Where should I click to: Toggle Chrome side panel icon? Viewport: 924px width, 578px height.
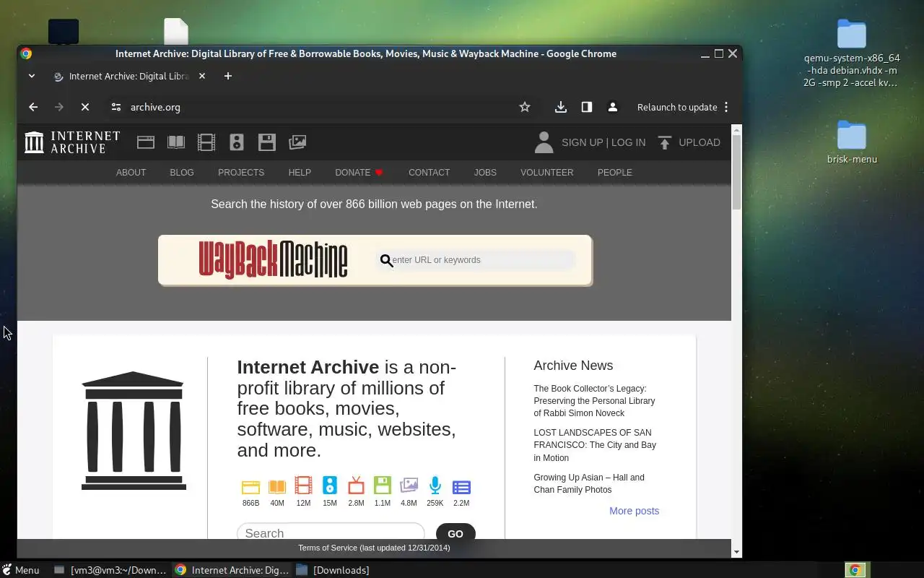click(587, 107)
